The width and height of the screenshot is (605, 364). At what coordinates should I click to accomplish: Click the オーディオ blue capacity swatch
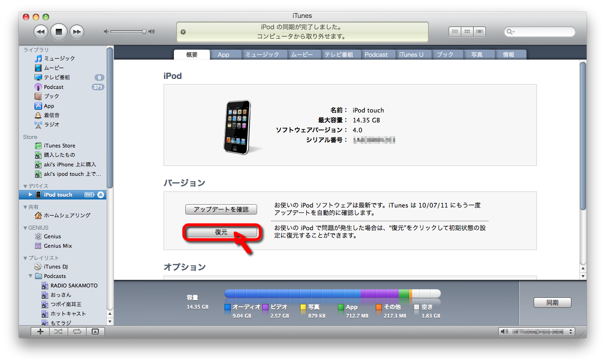228,307
